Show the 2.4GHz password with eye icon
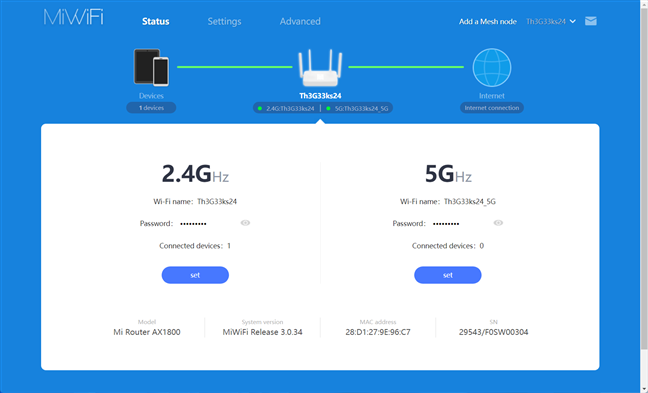Screen dimensions: 648x393 (245, 223)
